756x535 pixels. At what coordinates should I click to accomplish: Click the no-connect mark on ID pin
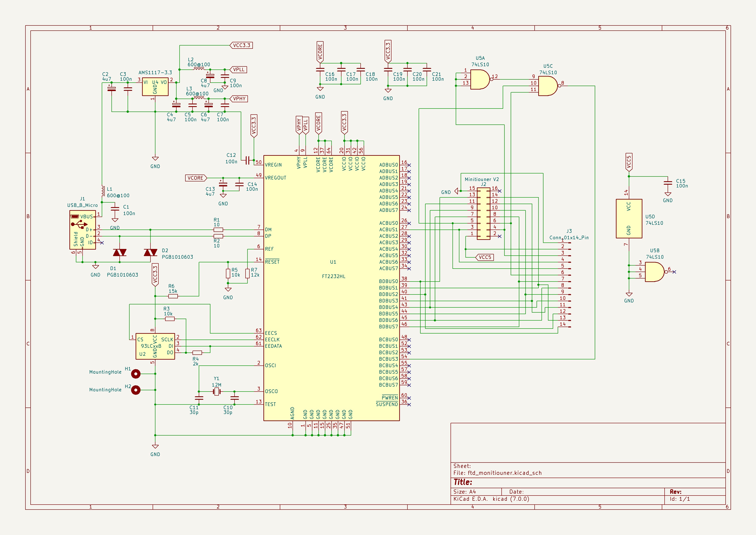102,243
